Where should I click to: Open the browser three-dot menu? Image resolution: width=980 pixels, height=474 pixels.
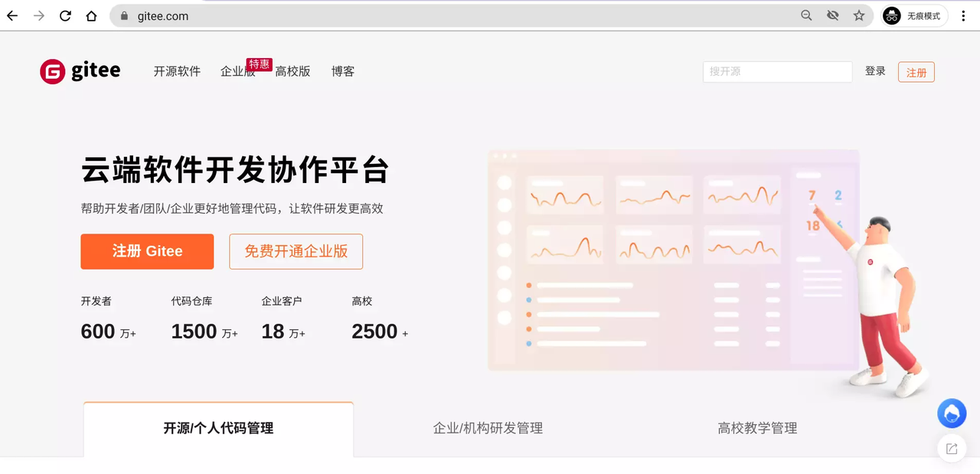[963, 15]
